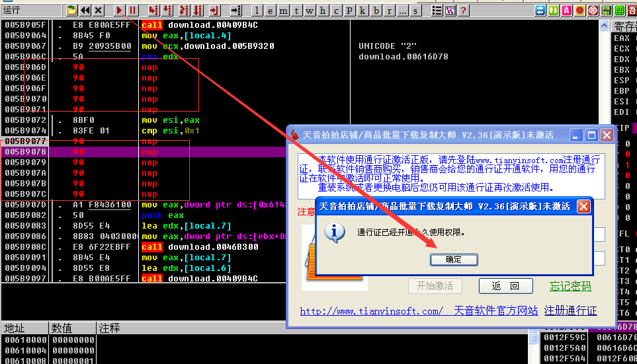Click the Step into toolbar icon

[x=153, y=11]
